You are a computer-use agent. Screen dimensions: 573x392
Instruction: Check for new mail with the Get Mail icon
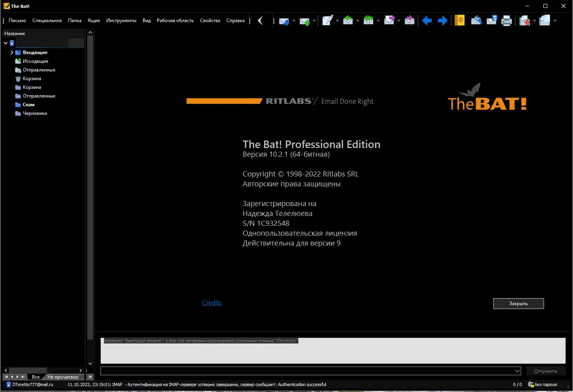pyautogui.click(x=285, y=21)
